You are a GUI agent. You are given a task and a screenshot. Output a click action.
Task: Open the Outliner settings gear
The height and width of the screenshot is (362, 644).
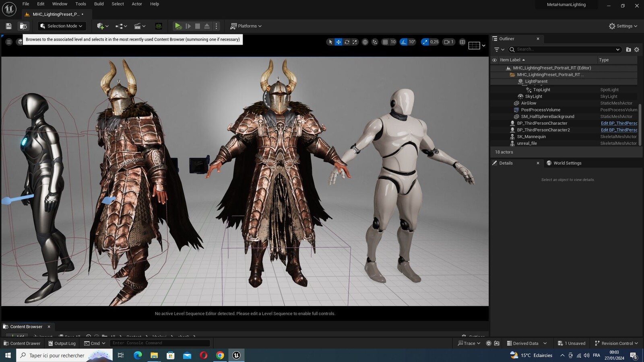(637, 49)
